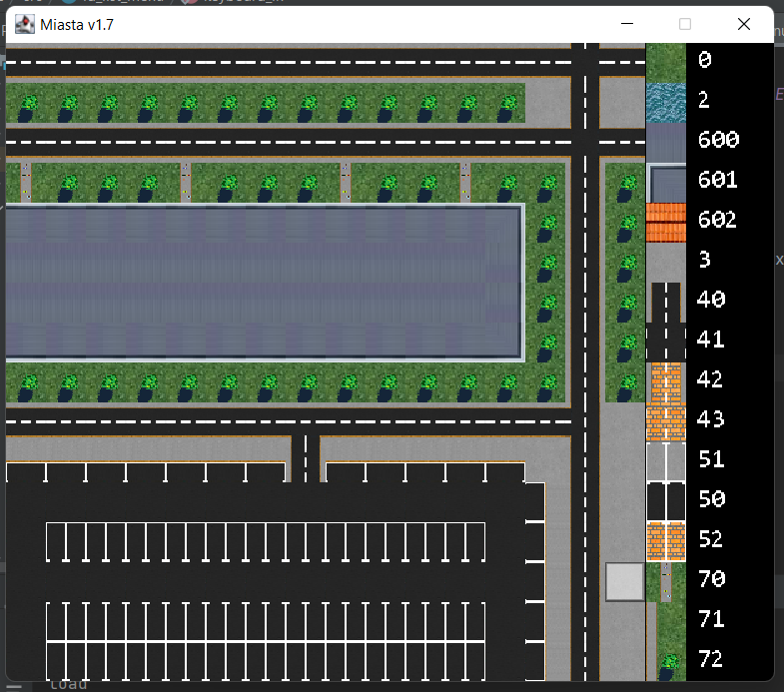Maximize the Miasta v1.7 window
The image size is (784, 692).
(685, 24)
